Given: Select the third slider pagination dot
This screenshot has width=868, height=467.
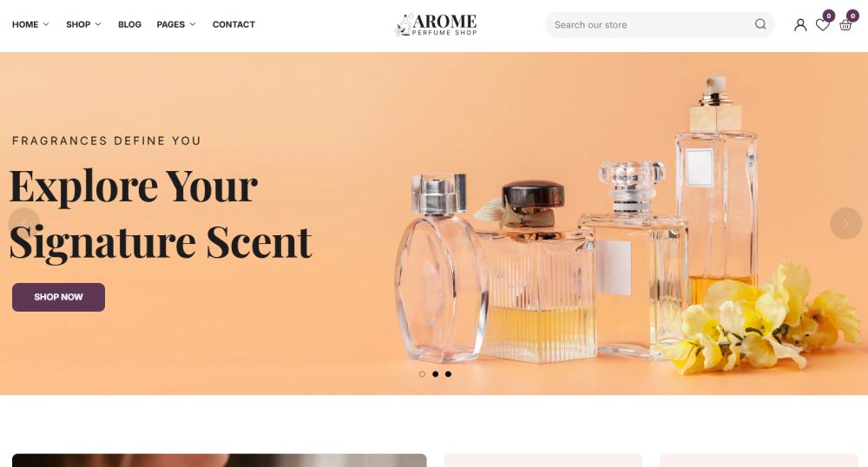Looking at the screenshot, I should [448, 374].
